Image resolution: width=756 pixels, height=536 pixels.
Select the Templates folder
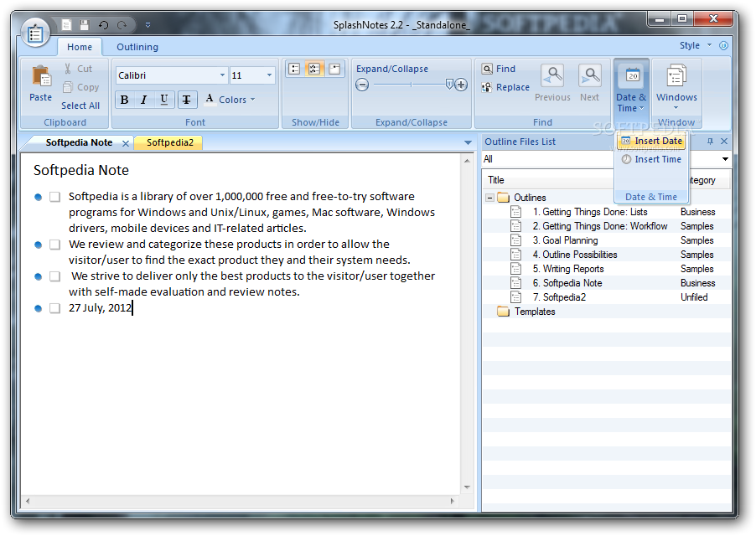coord(534,312)
